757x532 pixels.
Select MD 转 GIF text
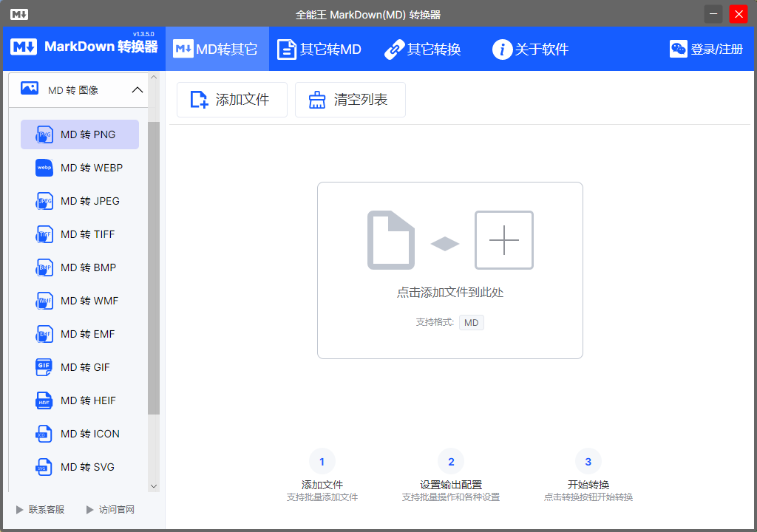click(x=86, y=367)
